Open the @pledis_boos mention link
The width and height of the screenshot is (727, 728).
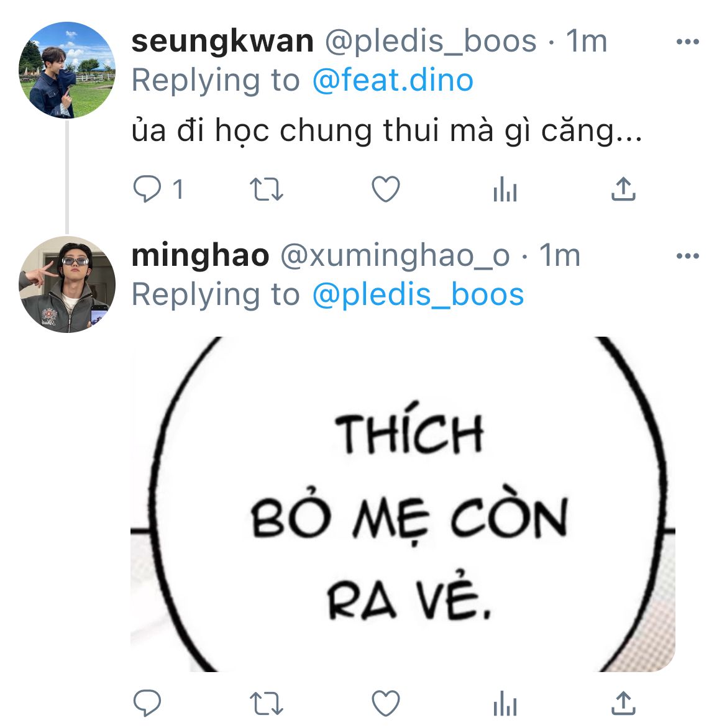pos(418,295)
